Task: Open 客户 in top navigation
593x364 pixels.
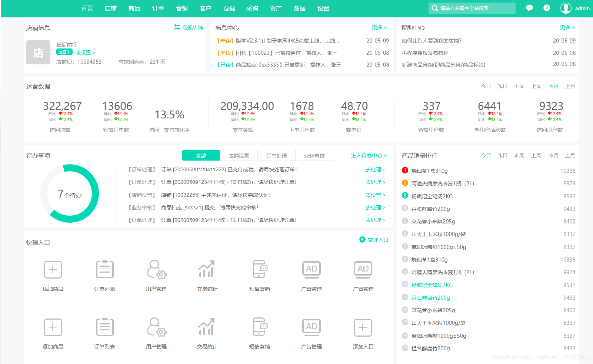Action: point(206,8)
